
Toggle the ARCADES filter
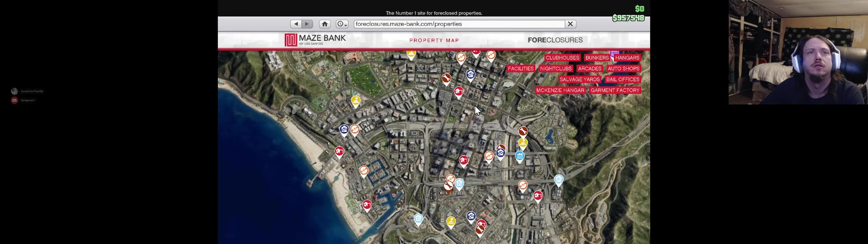(590, 68)
